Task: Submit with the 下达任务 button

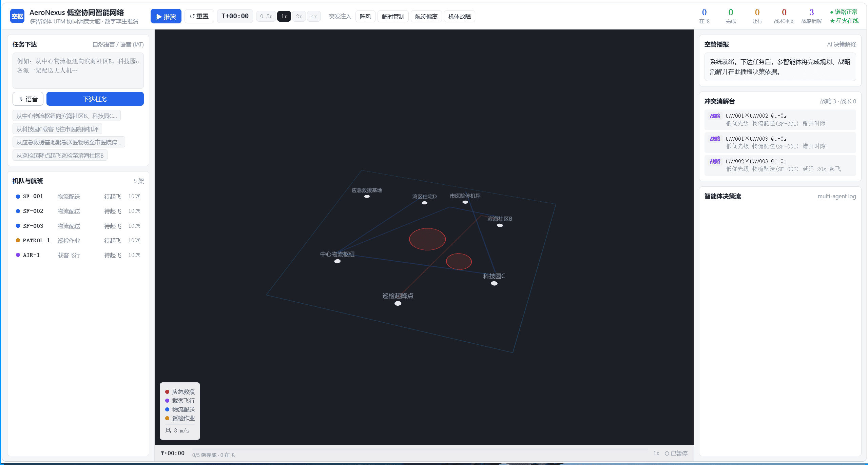Action: [x=95, y=99]
